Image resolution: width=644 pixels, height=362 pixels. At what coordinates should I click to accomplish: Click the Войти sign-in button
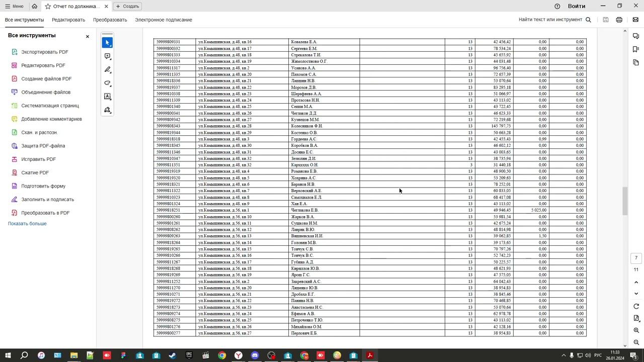[x=577, y=6]
